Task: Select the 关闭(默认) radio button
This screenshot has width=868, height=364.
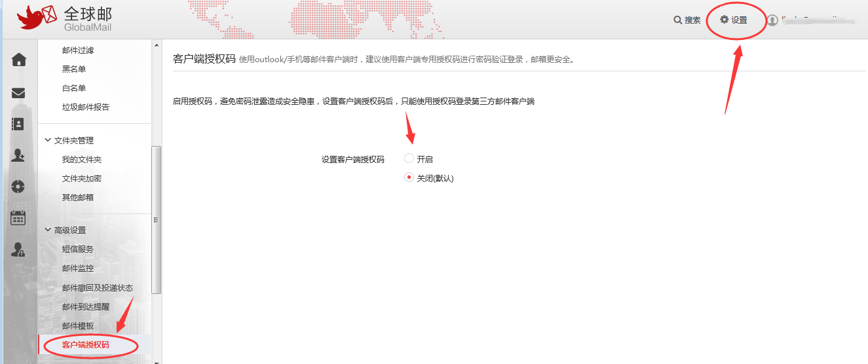Action: (409, 177)
